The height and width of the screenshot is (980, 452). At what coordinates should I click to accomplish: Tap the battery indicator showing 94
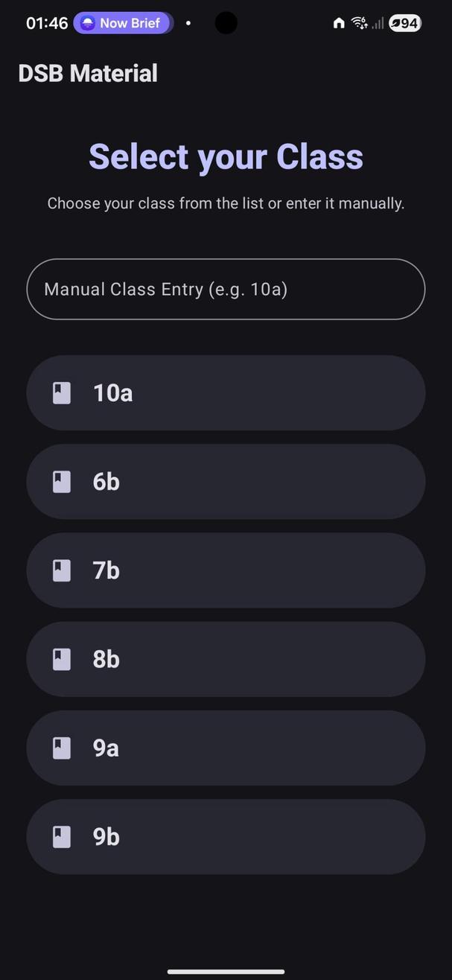click(405, 23)
